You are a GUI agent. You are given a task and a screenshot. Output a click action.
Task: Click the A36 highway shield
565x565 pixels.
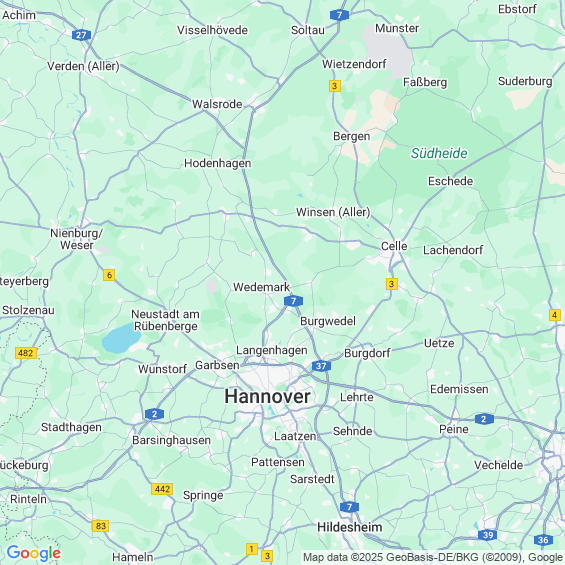(543, 540)
